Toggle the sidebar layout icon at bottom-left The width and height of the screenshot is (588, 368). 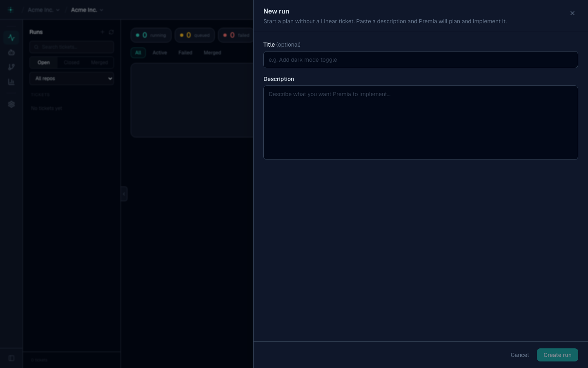(x=11, y=358)
